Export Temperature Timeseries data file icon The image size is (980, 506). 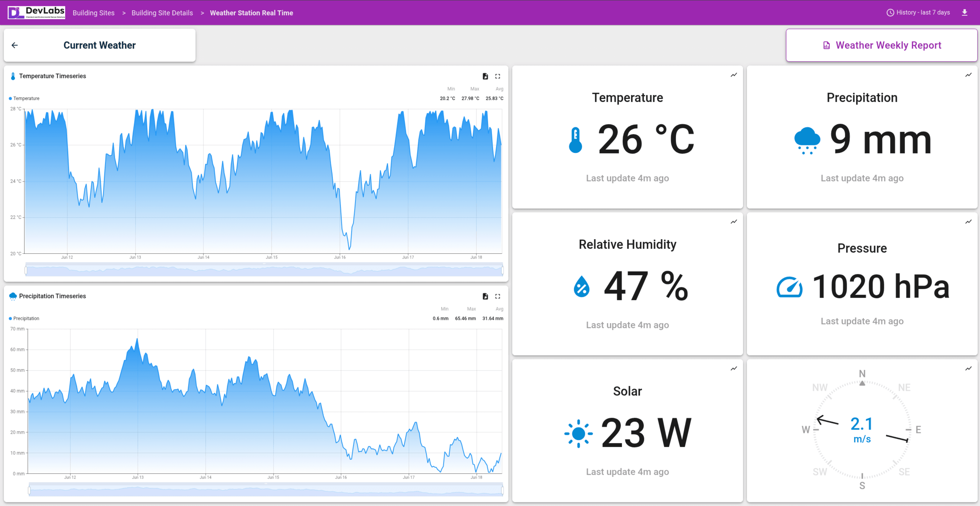(x=485, y=76)
